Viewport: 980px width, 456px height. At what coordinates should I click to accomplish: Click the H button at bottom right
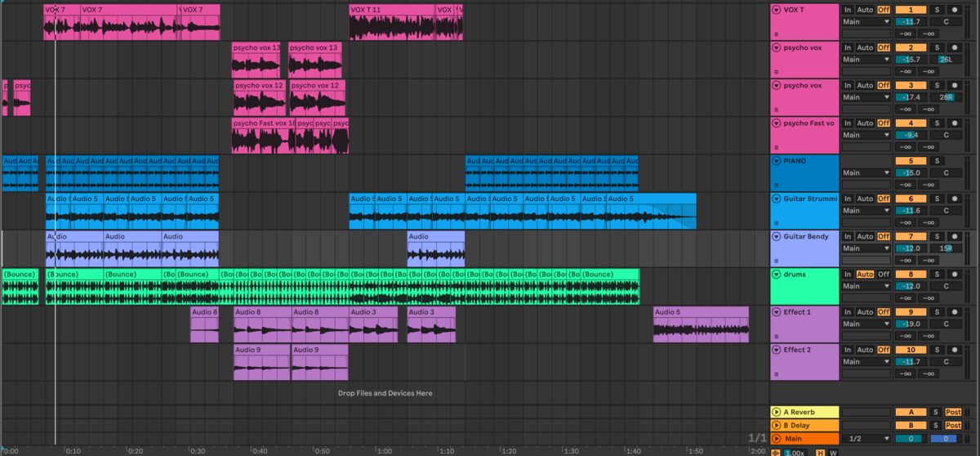[x=819, y=452]
